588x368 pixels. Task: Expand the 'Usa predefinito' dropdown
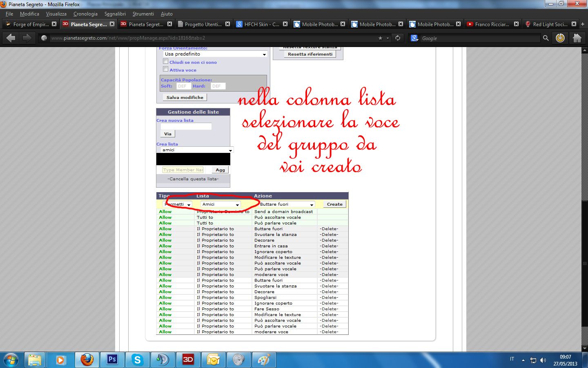pos(215,54)
